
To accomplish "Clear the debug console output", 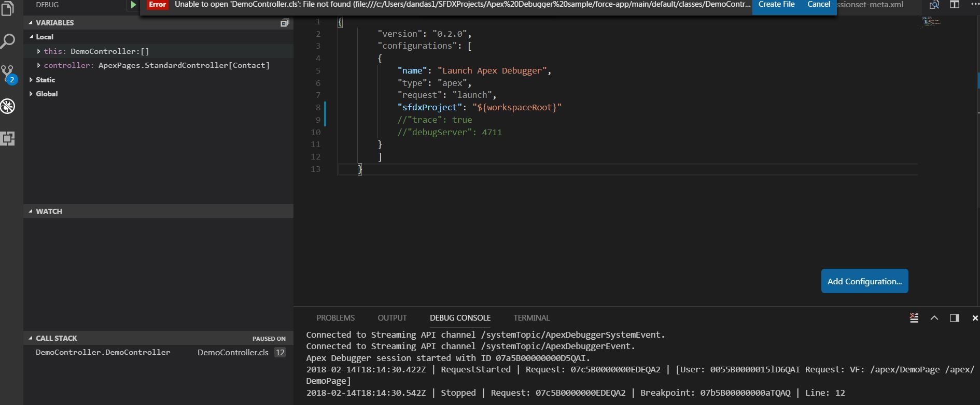I will coord(914,318).
